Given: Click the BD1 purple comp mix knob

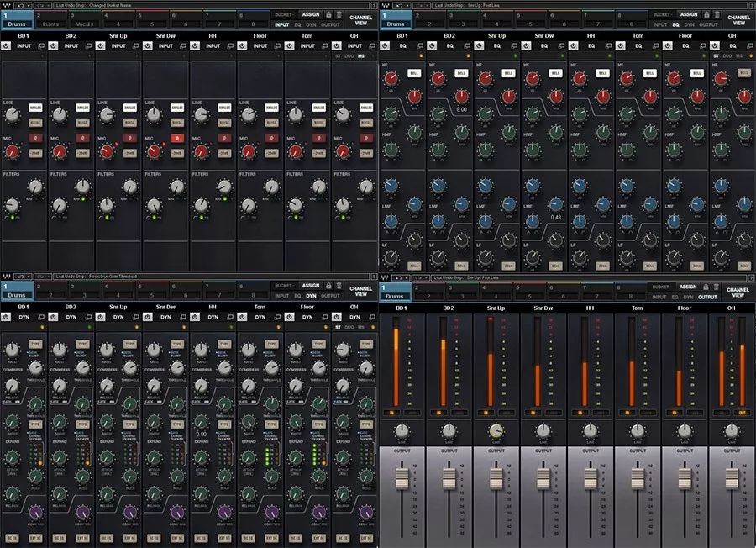Looking at the screenshot, I should (35, 512).
